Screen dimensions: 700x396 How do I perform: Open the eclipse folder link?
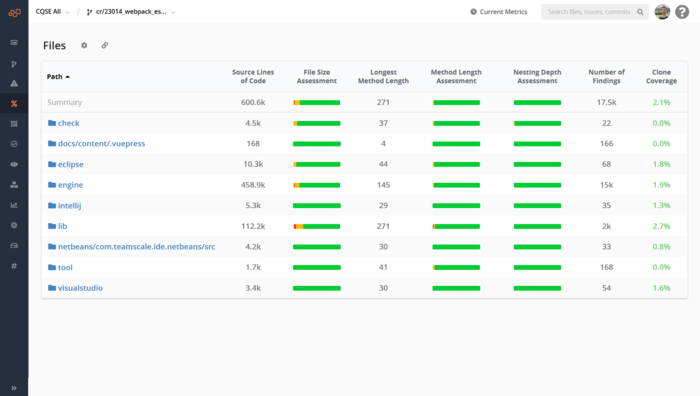pos(71,164)
